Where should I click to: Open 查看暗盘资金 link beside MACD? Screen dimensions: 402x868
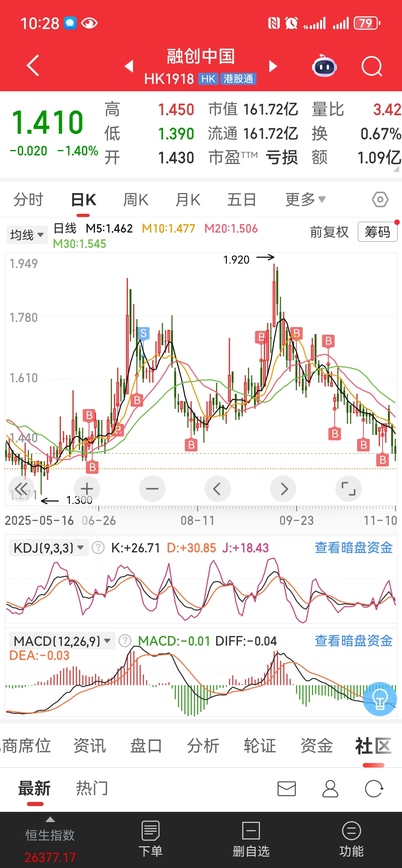[354, 640]
